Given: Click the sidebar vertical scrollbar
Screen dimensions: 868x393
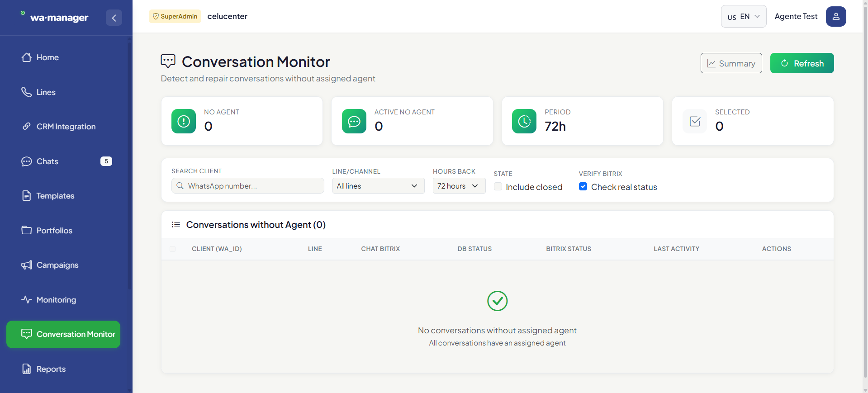Looking at the screenshot, I should tap(130, 165).
